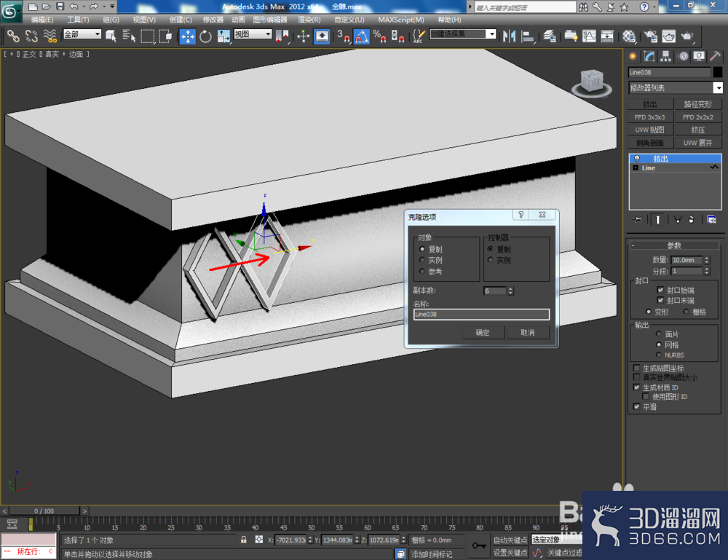Open the Layer Manager
This screenshot has height=560, width=728.
pyautogui.click(x=550, y=36)
